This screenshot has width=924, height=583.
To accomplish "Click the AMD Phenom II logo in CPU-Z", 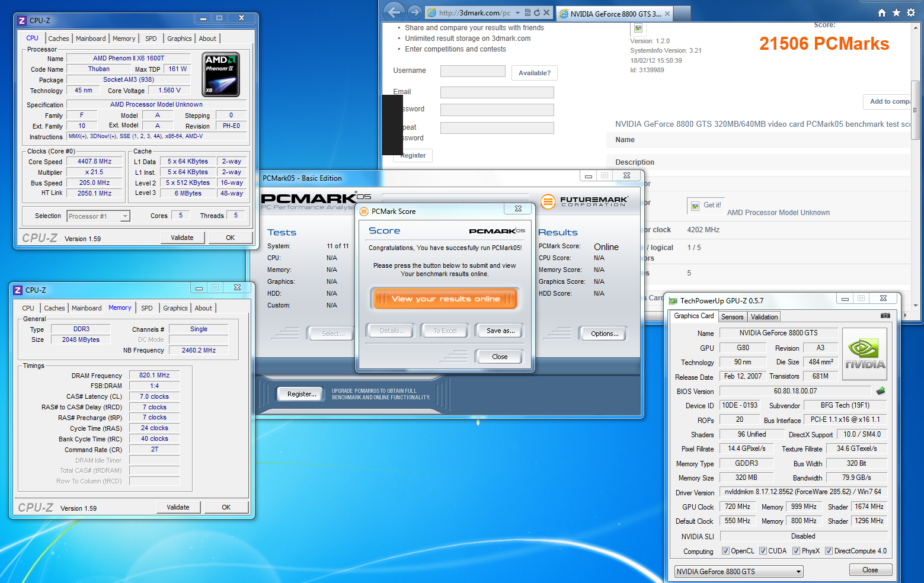I will [221, 75].
